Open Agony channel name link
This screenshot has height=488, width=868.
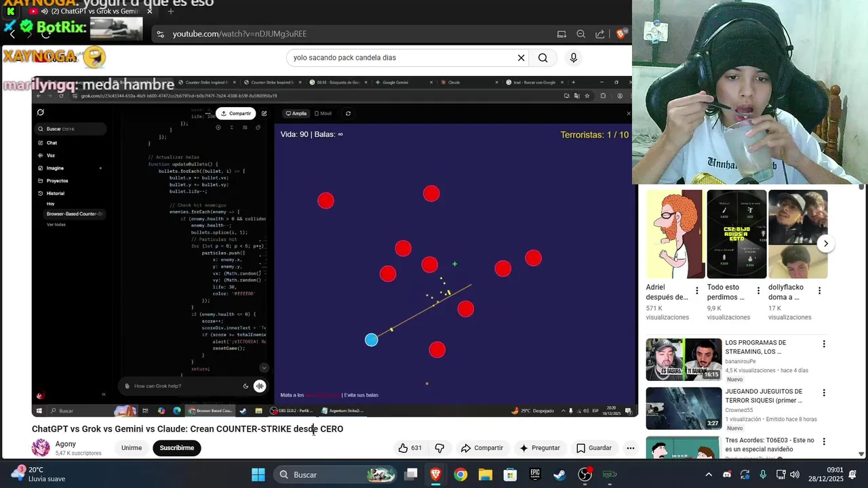tap(66, 444)
